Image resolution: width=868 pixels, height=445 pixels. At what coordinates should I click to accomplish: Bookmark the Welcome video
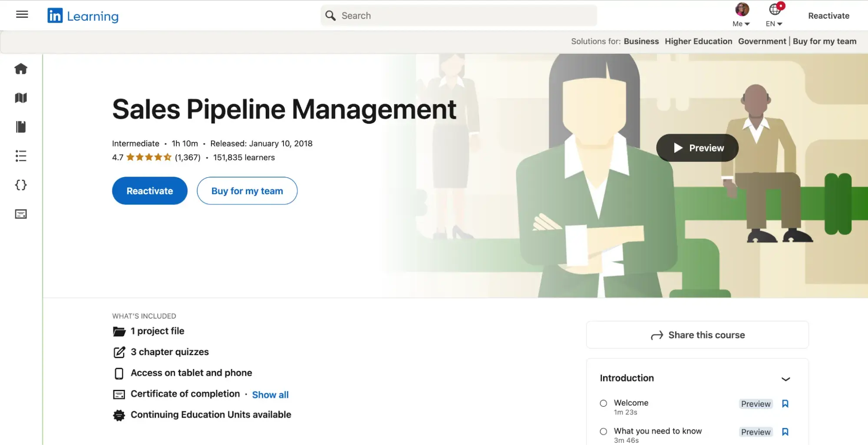pyautogui.click(x=785, y=404)
